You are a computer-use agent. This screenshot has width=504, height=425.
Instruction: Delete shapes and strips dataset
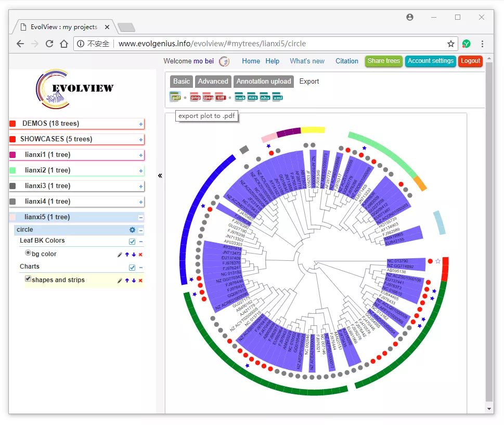tap(140, 281)
